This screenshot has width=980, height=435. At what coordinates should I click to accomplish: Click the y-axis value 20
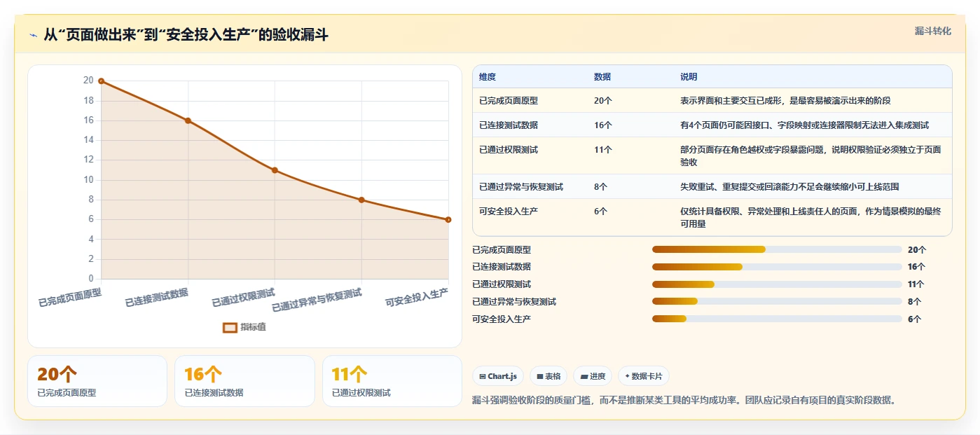pos(88,81)
